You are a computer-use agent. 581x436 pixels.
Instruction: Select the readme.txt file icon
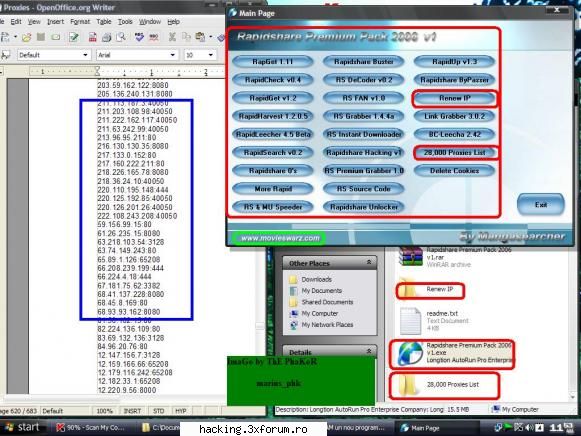click(x=411, y=321)
